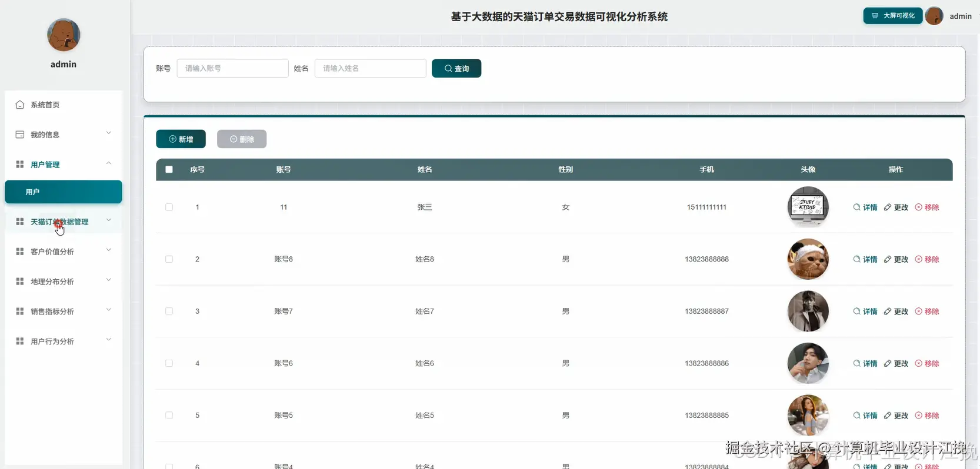Click the 新增 add button
The image size is (980, 469).
181,139
